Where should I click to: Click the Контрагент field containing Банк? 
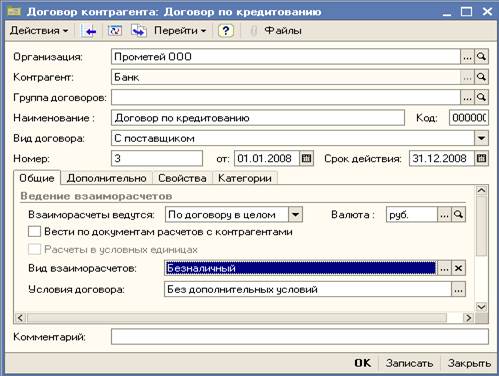286,77
